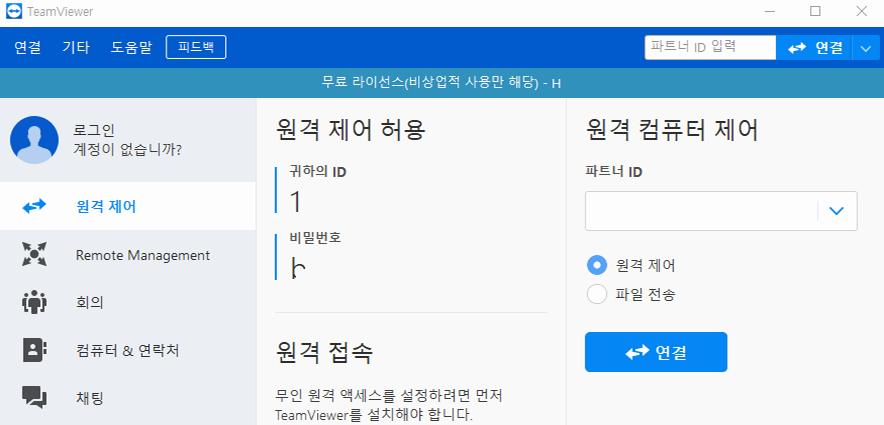Click the computers and contacts address book icon
This screenshot has width=884, height=425.
(34, 350)
